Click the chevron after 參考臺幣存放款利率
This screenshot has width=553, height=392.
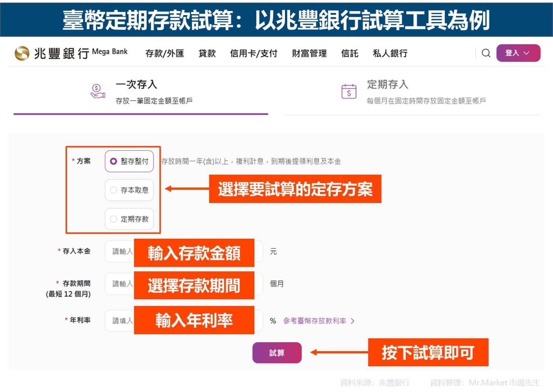353,321
